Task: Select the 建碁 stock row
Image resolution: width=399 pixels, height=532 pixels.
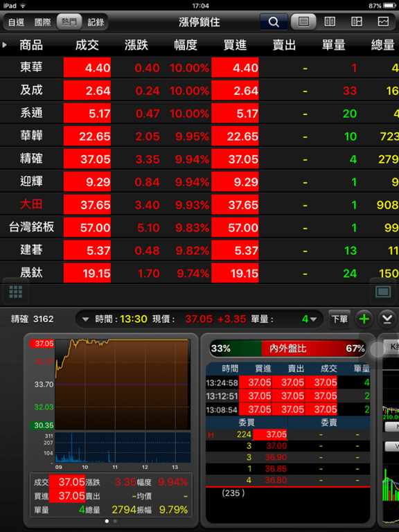Action: (199, 250)
